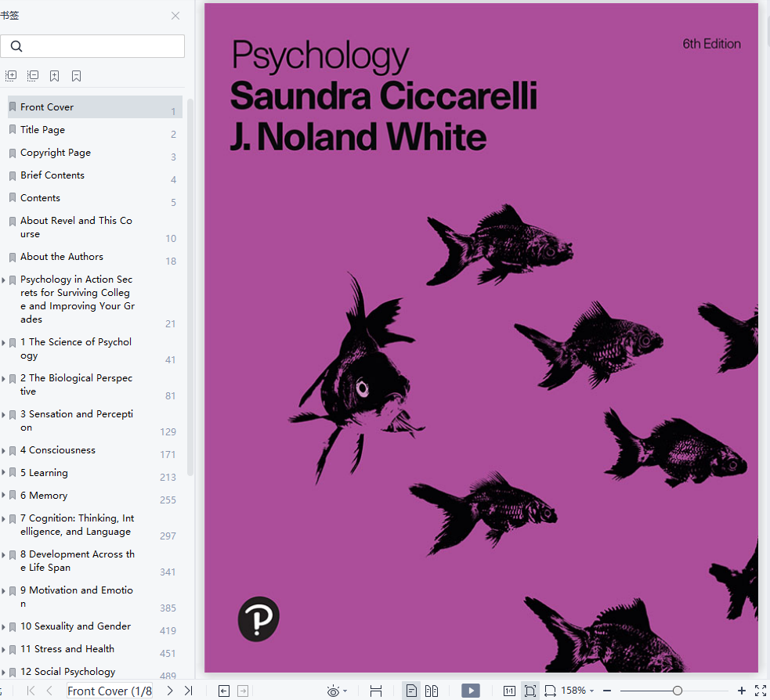Click the expand all bookmarks icon
This screenshot has width=770, height=700.
click(x=11, y=76)
